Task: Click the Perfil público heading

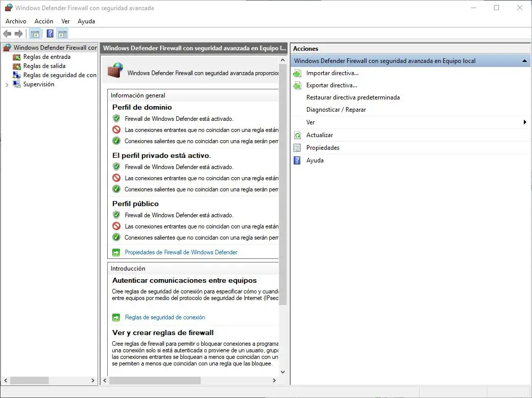Action: click(x=135, y=204)
